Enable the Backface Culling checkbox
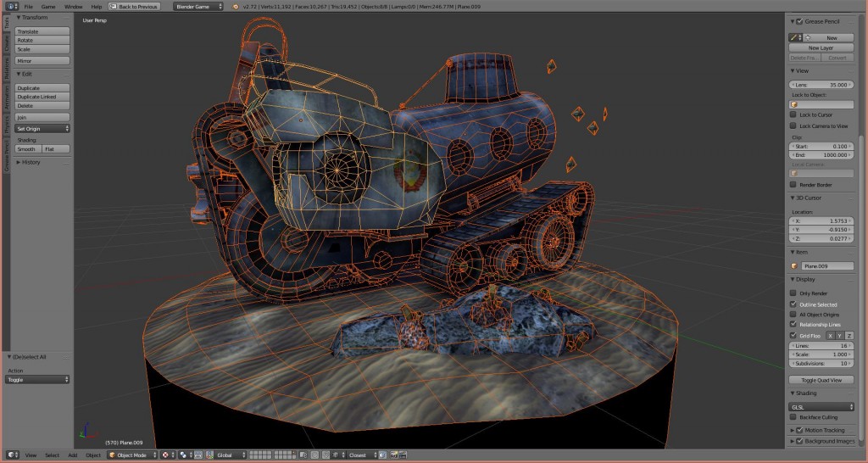Screen dimensions: 868x463 pyautogui.click(x=793, y=417)
